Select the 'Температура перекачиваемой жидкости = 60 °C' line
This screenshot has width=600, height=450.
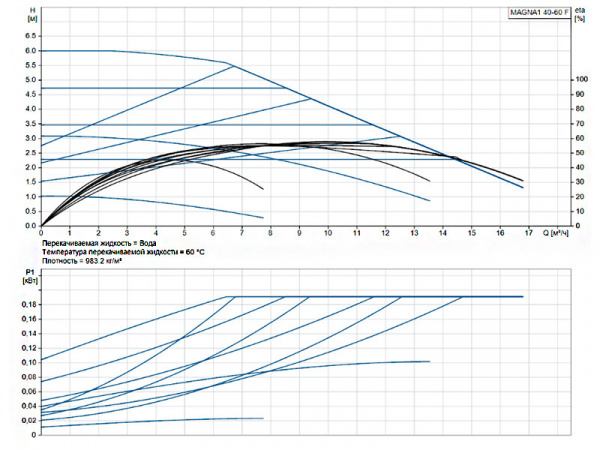(123, 252)
